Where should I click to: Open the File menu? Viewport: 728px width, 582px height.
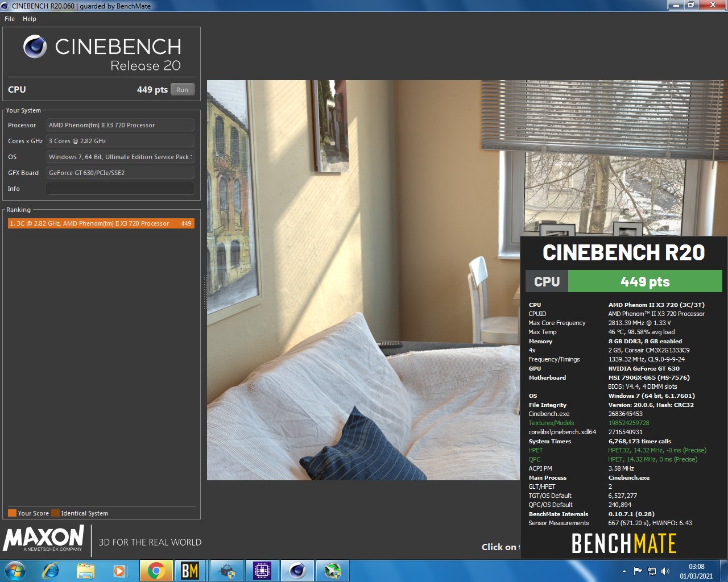pos(10,19)
